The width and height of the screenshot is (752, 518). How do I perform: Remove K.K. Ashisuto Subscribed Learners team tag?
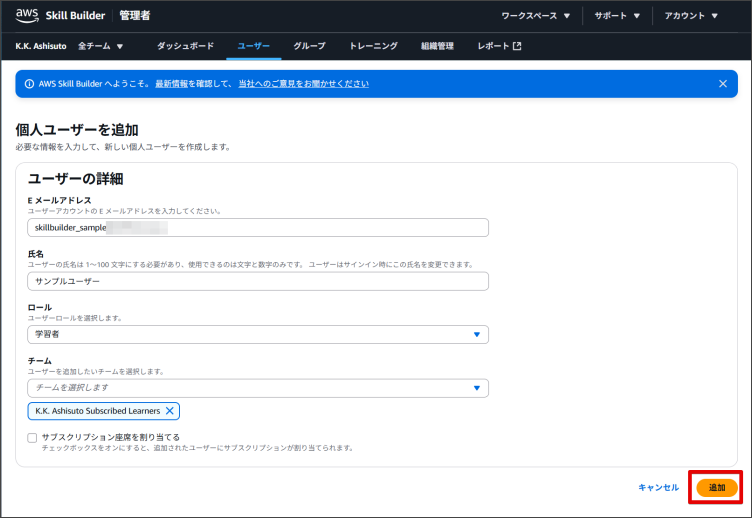click(x=170, y=411)
